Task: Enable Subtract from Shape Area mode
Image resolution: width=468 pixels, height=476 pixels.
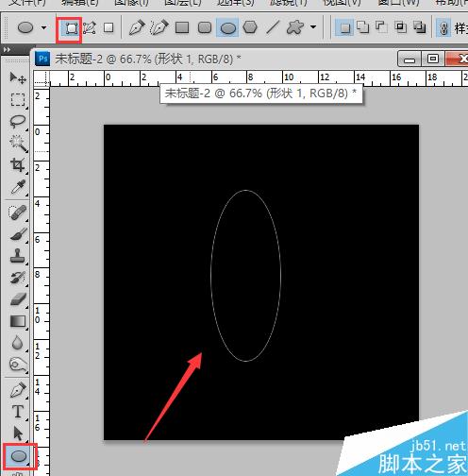Action: coord(381,27)
